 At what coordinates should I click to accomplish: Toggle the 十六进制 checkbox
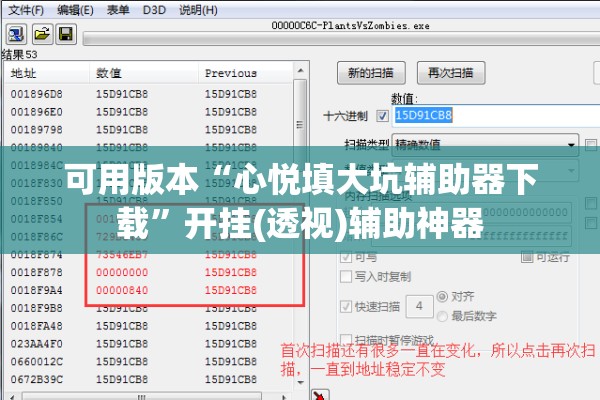[x=382, y=116]
